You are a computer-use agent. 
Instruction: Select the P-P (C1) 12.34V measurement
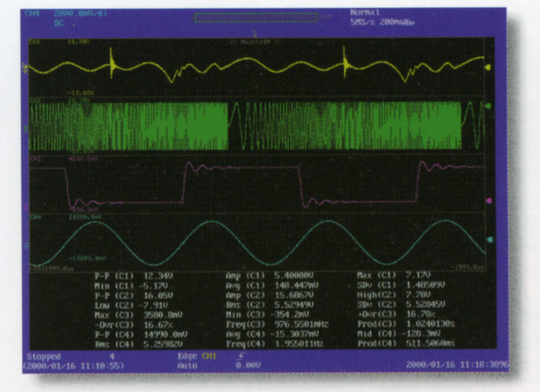(133, 276)
